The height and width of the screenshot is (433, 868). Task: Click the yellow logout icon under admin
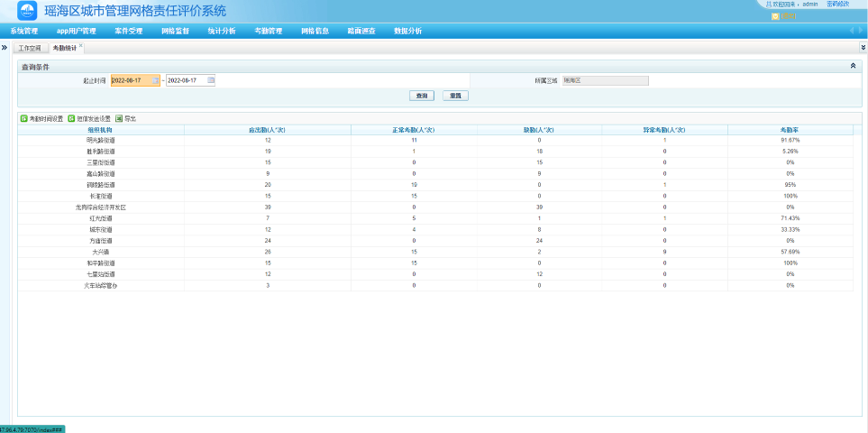(x=775, y=15)
